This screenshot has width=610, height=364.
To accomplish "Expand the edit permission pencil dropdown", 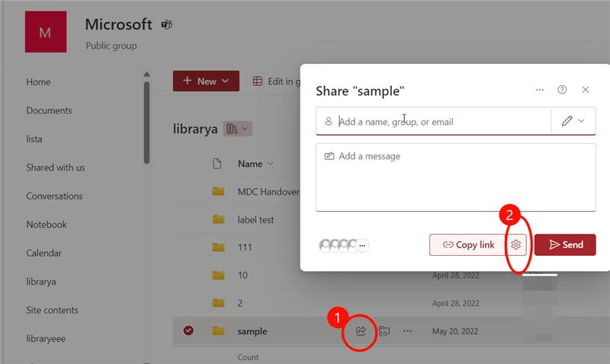I will 573,121.
